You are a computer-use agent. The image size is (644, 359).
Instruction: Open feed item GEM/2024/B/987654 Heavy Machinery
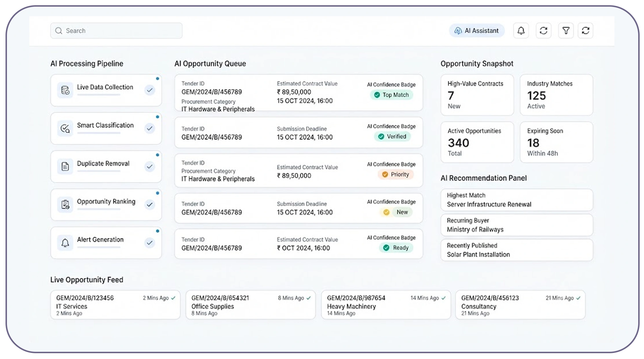[x=386, y=305]
